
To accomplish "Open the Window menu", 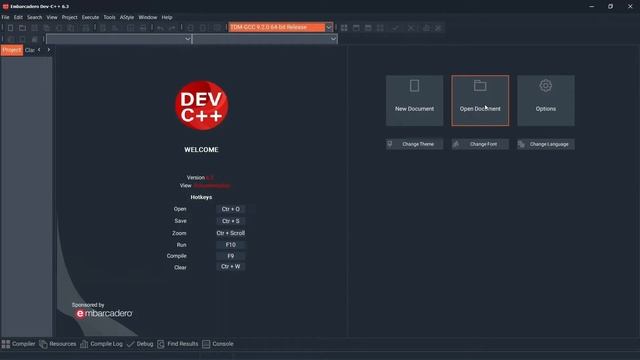I will click(x=148, y=17).
